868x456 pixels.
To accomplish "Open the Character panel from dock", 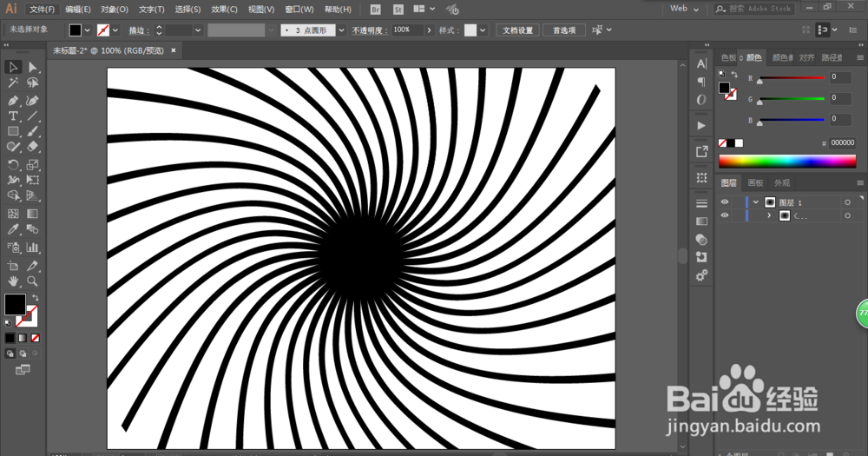I will [701, 63].
